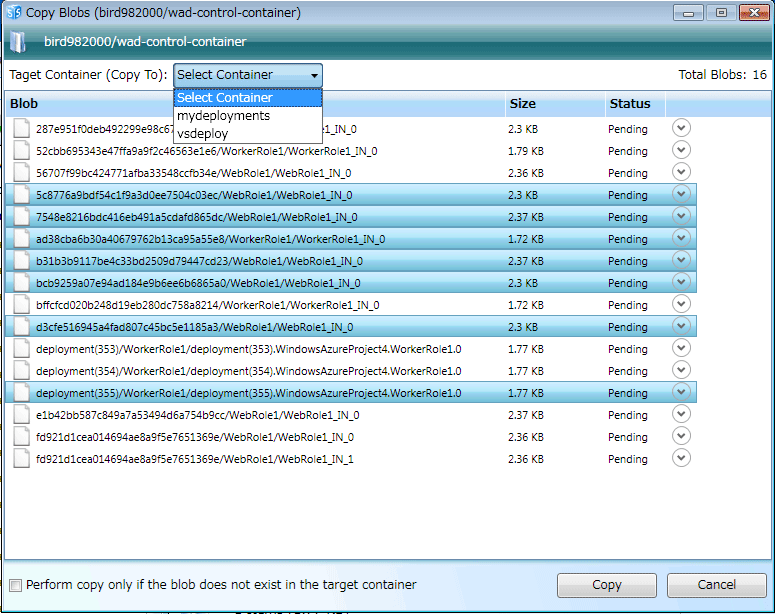Screen dimensions: 775x614
Task: Click file icon of blob 5c8776a9bdf54c1f9a3d0ee7504c03ec
Action: click(x=21, y=194)
